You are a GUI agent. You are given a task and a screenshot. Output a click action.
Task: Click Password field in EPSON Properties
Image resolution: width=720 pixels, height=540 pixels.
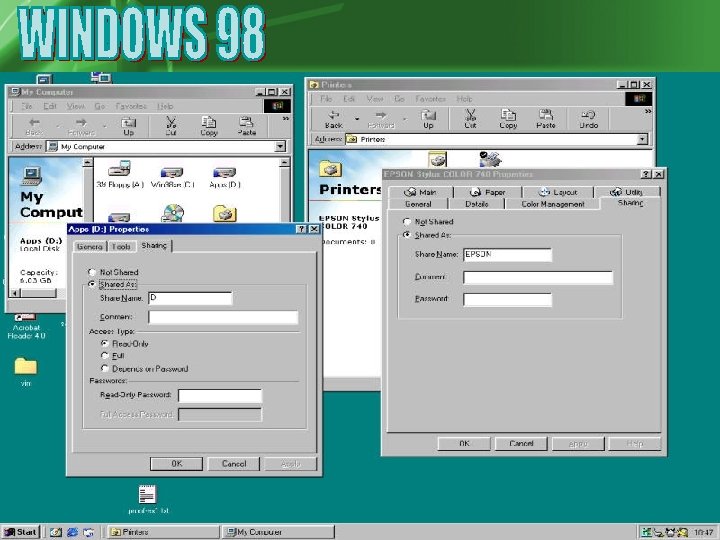[x=507, y=299]
